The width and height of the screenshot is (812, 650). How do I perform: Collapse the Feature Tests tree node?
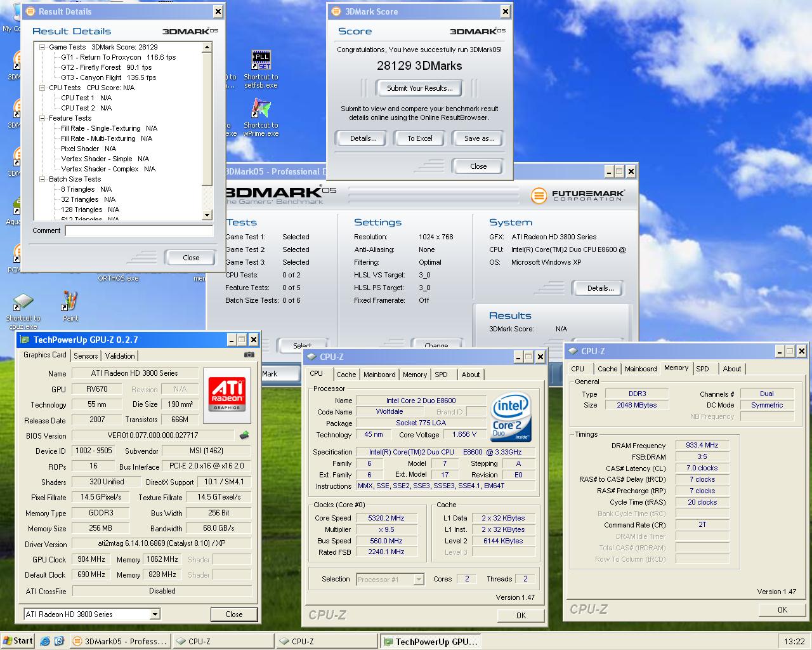pyautogui.click(x=43, y=118)
